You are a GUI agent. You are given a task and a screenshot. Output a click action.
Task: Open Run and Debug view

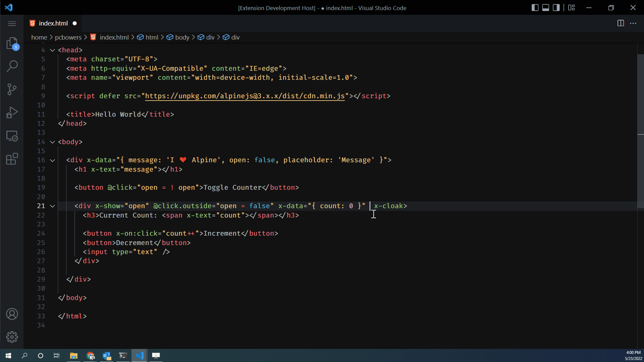[x=12, y=113]
